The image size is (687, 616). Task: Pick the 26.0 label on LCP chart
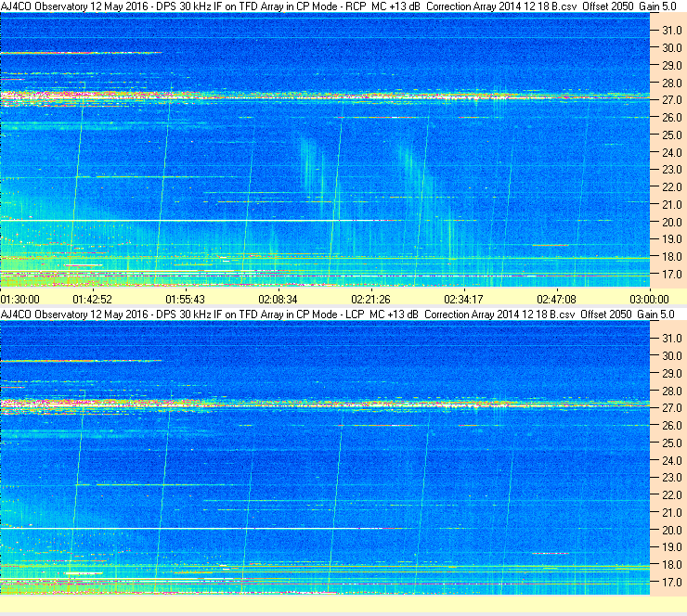[x=672, y=425]
